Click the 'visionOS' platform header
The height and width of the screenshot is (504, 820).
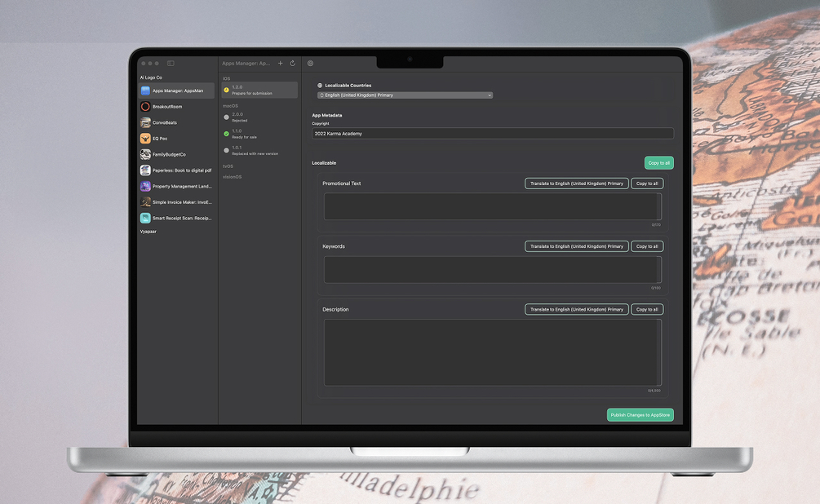pyautogui.click(x=233, y=177)
